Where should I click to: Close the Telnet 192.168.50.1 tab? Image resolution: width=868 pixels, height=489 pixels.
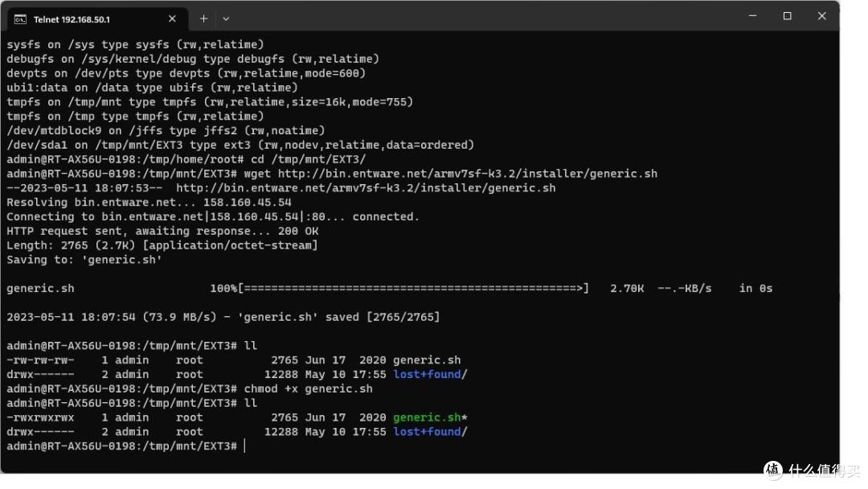coord(172,18)
